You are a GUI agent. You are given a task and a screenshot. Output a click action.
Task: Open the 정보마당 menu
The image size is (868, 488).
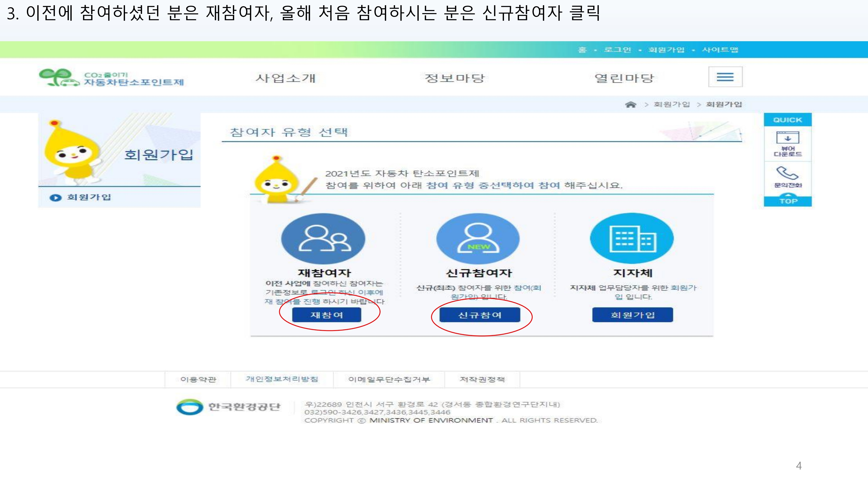coord(455,78)
